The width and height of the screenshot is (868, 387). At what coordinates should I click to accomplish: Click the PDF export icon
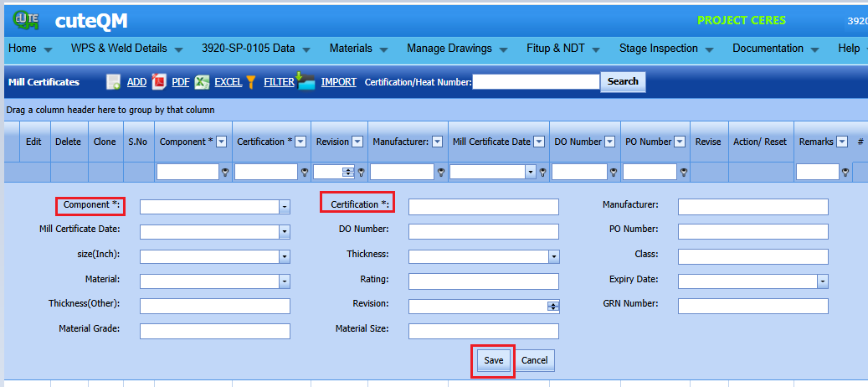pos(159,82)
